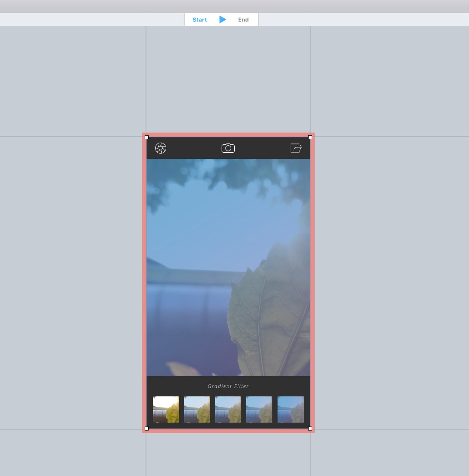Choose the middle filter thumbnail
469x476 pixels.
coord(228,409)
